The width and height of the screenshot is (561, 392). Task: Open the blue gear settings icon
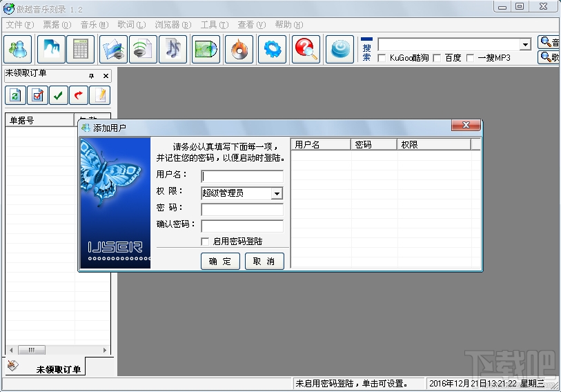click(272, 50)
